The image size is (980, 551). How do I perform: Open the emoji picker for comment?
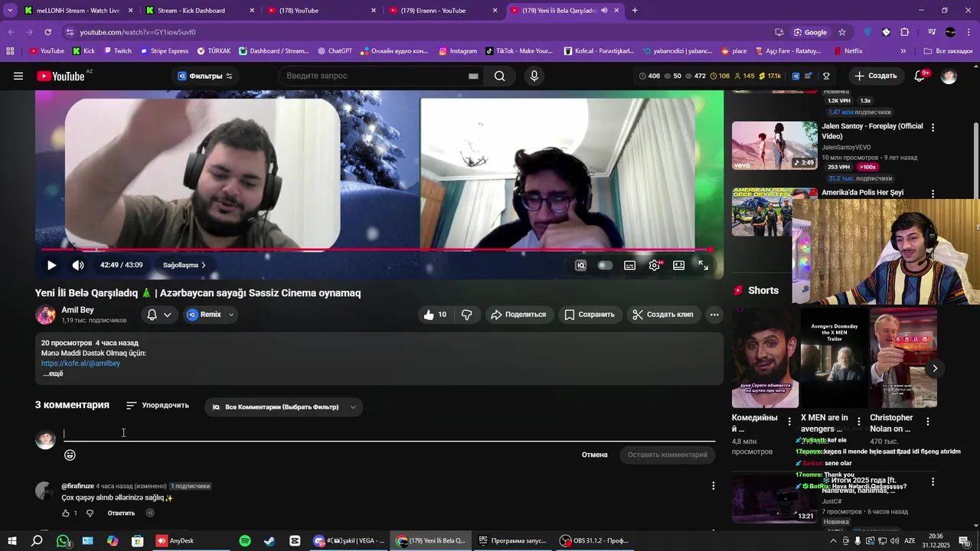(70, 455)
